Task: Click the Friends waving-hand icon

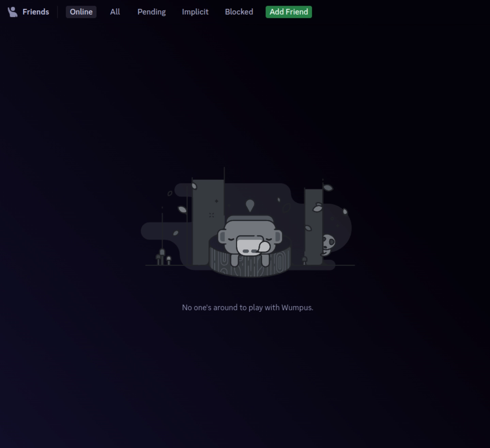Action: click(x=12, y=12)
